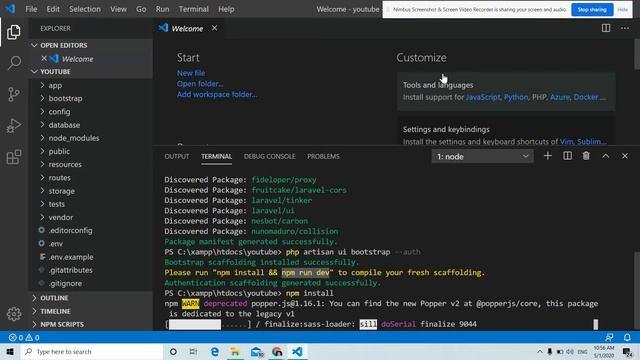Open .env file in explorer
Screen dimensions: 640x360
[x=90, y=244]
